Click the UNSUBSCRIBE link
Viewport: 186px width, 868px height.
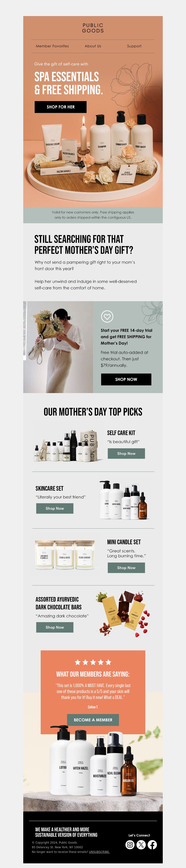tap(99, 852)
